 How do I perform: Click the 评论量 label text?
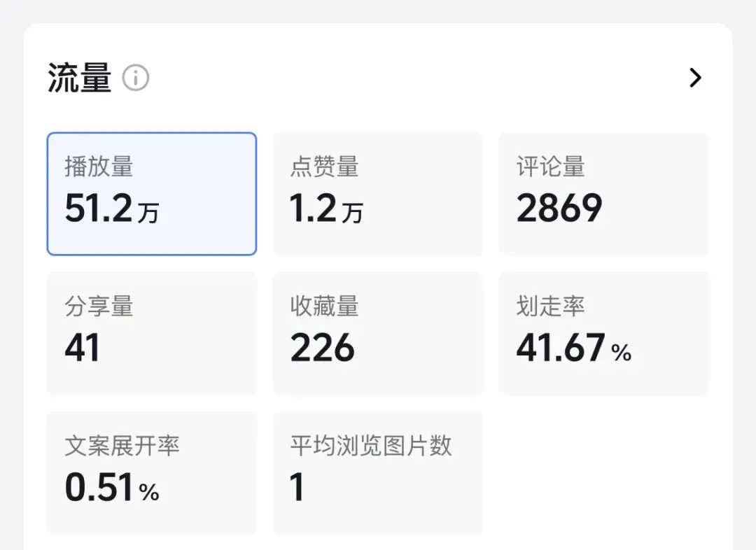coord(550,167)
